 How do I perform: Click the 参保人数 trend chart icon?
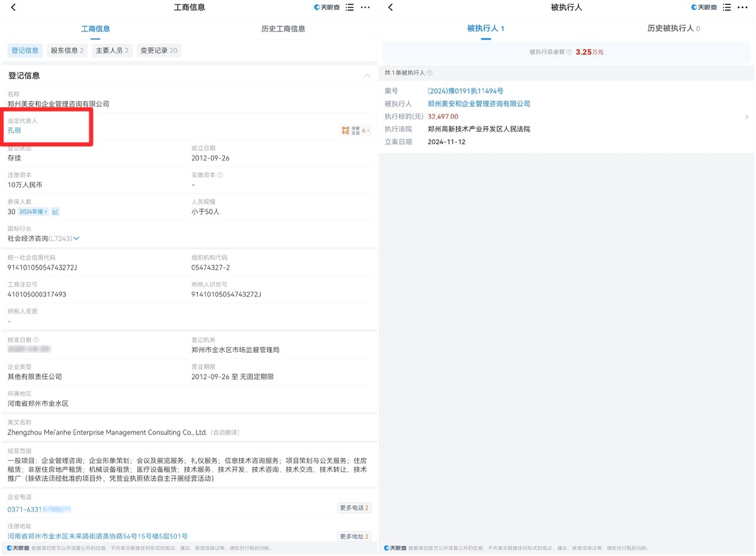[55, 212]
